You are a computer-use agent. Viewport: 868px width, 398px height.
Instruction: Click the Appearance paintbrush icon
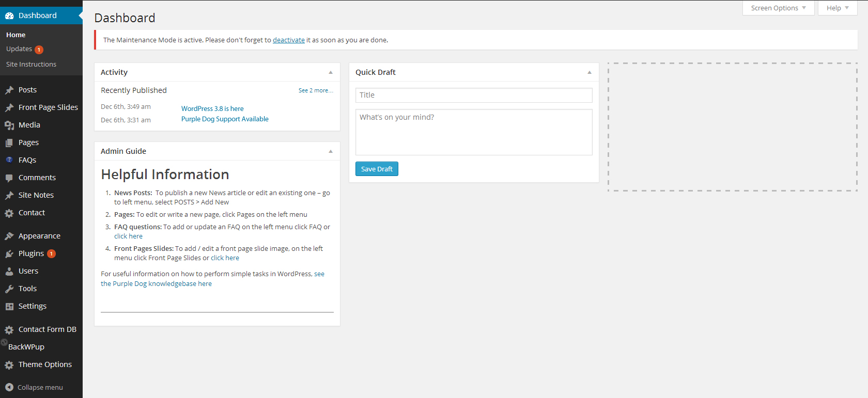click(x=9, y=236)
